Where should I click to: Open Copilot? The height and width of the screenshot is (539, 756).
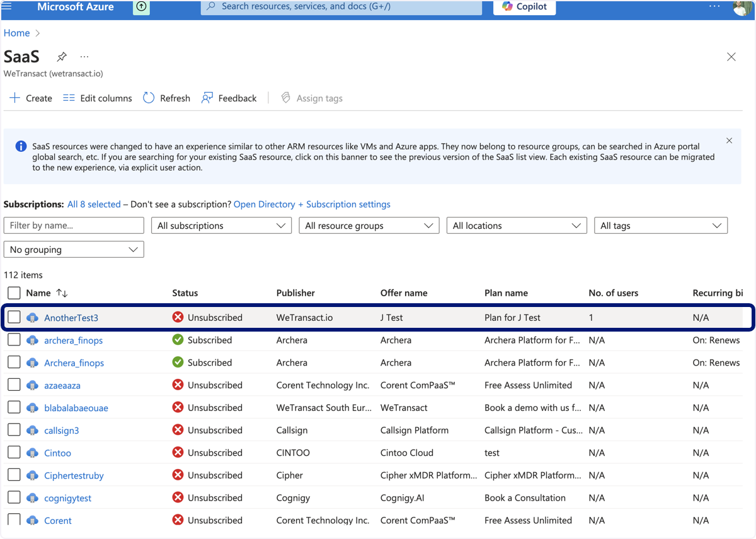click(x=525, y=7)
